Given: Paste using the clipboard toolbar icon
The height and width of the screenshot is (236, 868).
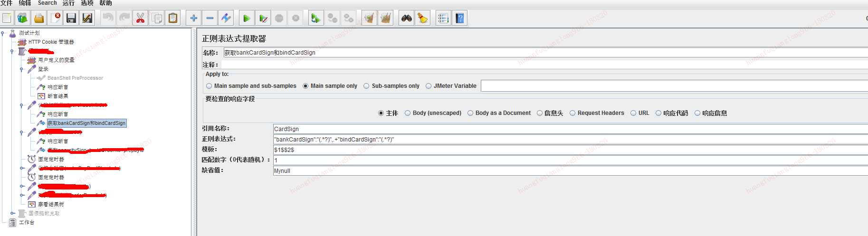Looking at the screenshot, I should [173, 18].
